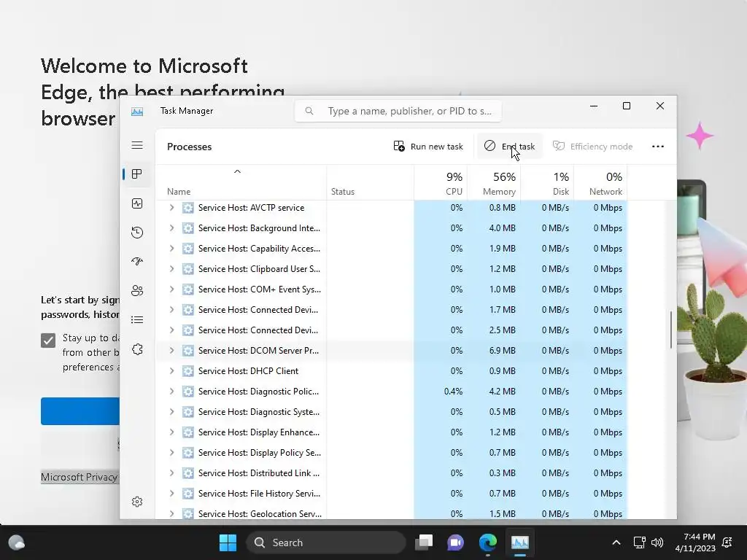Click the 4.0 MB memory value
747x560 pixels.
pyautogui.click(x=502, y=228)
